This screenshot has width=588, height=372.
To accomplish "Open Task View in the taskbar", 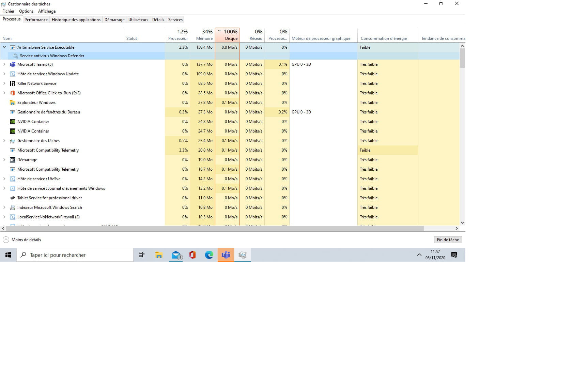I will (x=142, y=255).
